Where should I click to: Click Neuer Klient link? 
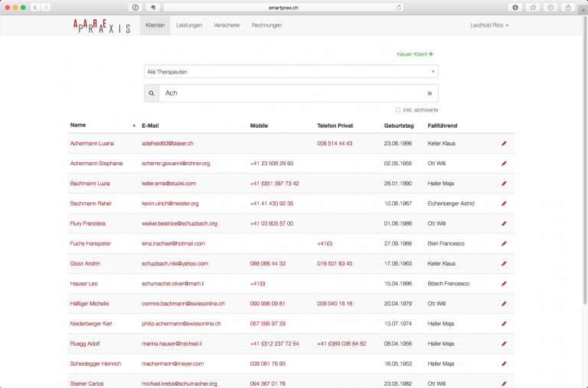[415, 54]
